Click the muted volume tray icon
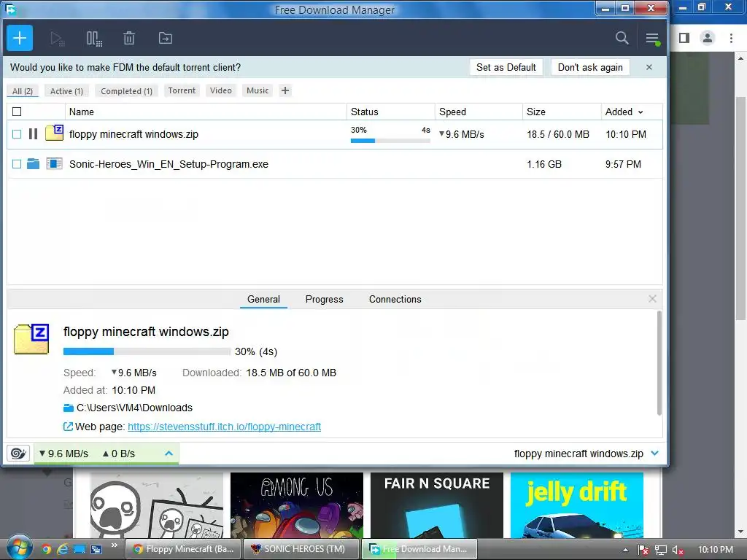Image resolution: width=747 pixels, height=560 pixels. 678,550
